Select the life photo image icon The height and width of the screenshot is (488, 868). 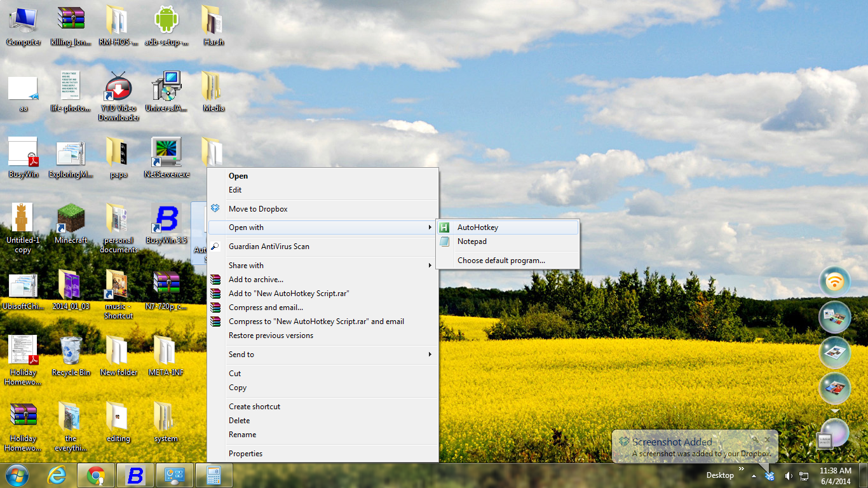coord(71,92)
